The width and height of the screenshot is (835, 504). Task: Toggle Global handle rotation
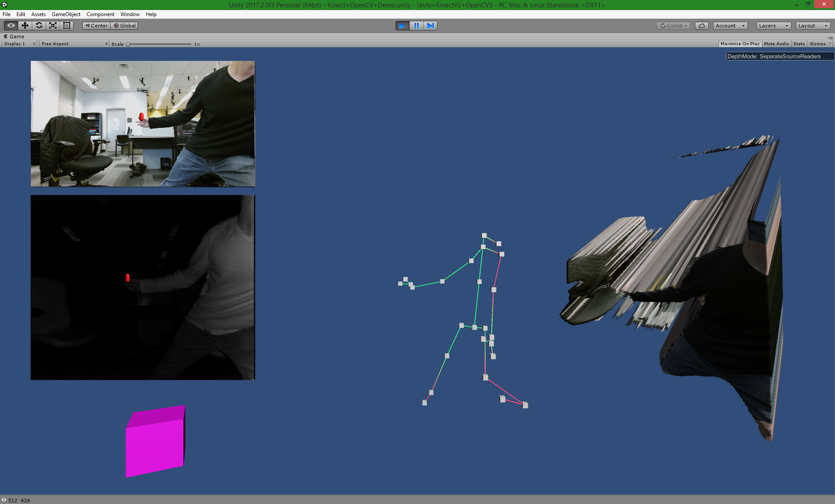125,26
